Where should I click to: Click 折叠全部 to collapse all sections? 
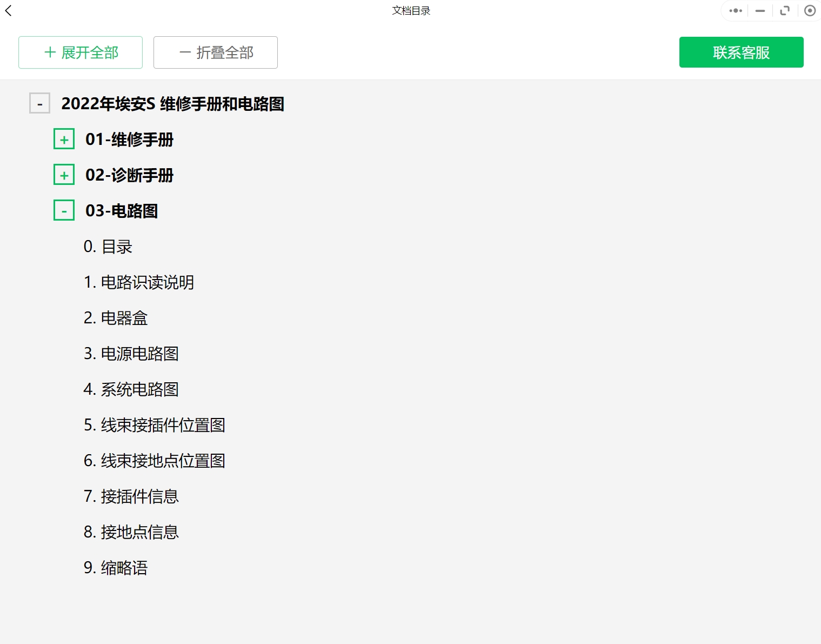215,52
